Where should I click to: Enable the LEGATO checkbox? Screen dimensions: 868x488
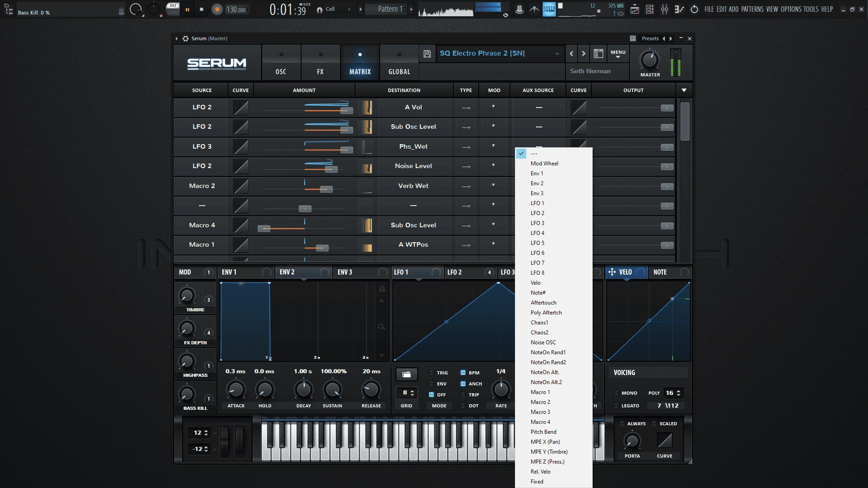[616, 406]
